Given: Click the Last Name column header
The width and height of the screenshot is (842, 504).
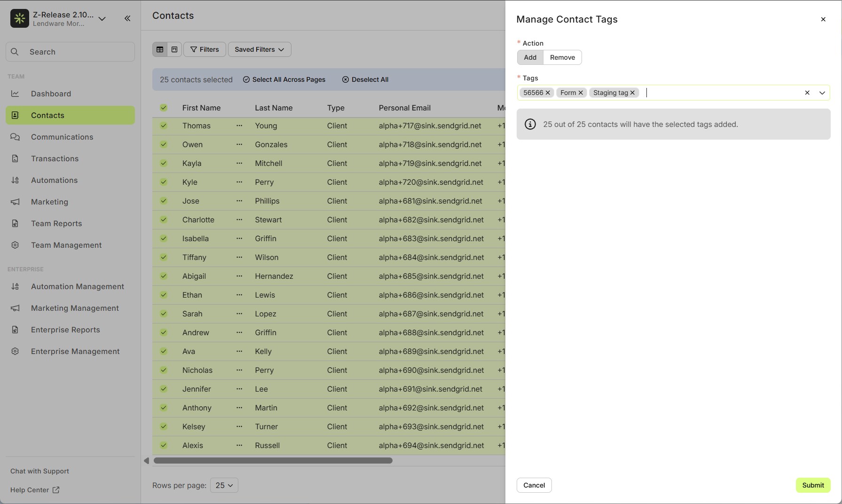Looking at the screenshot, I should pyautogui.click(x=274, y=108).
